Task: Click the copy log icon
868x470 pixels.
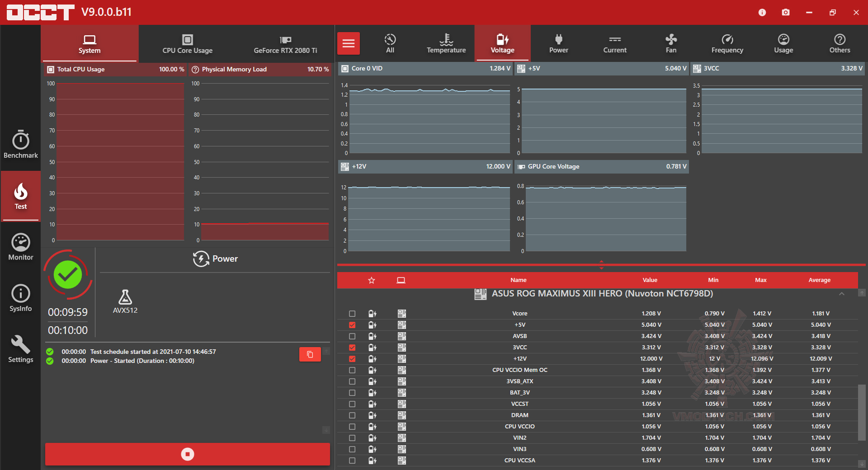Action: click(310, 354)
